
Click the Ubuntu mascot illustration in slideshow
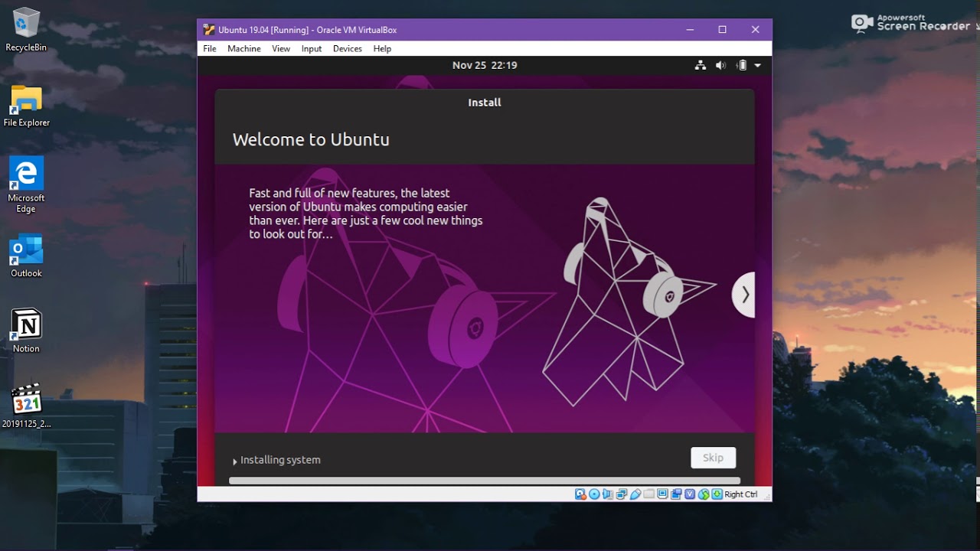pos(629,302)
